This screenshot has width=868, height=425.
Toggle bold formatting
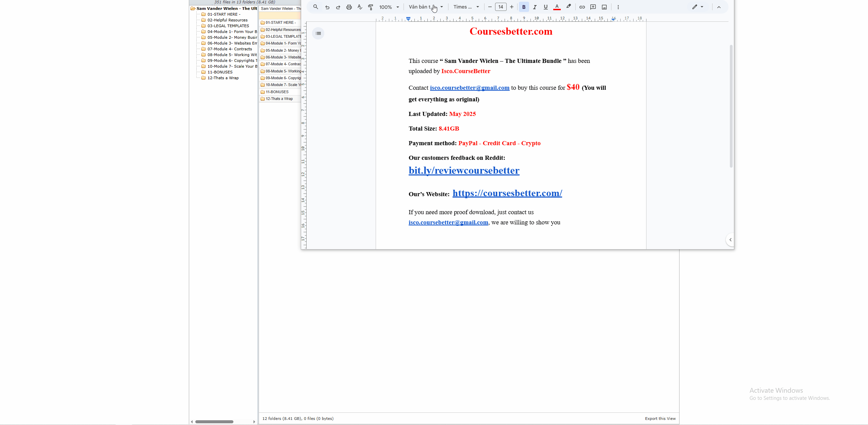524,7
